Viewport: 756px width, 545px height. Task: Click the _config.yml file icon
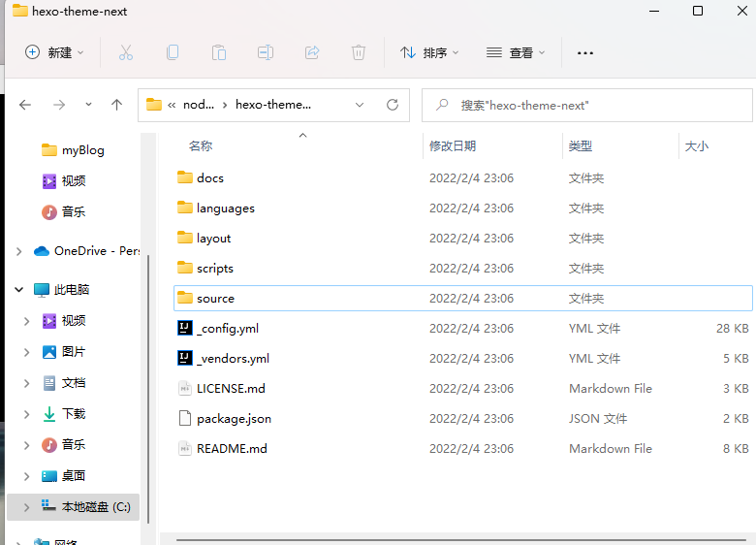click(x=185, y=328)
